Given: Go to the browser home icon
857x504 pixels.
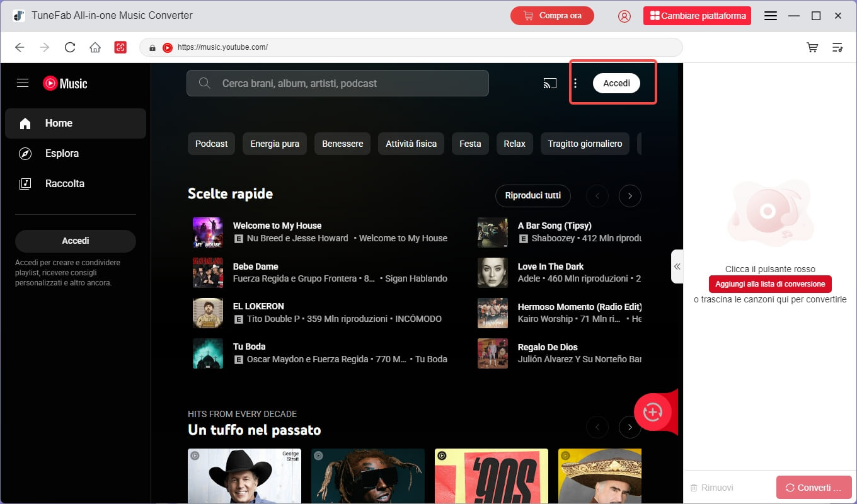Looking at the screenshot, I should (x=95, y=47).
